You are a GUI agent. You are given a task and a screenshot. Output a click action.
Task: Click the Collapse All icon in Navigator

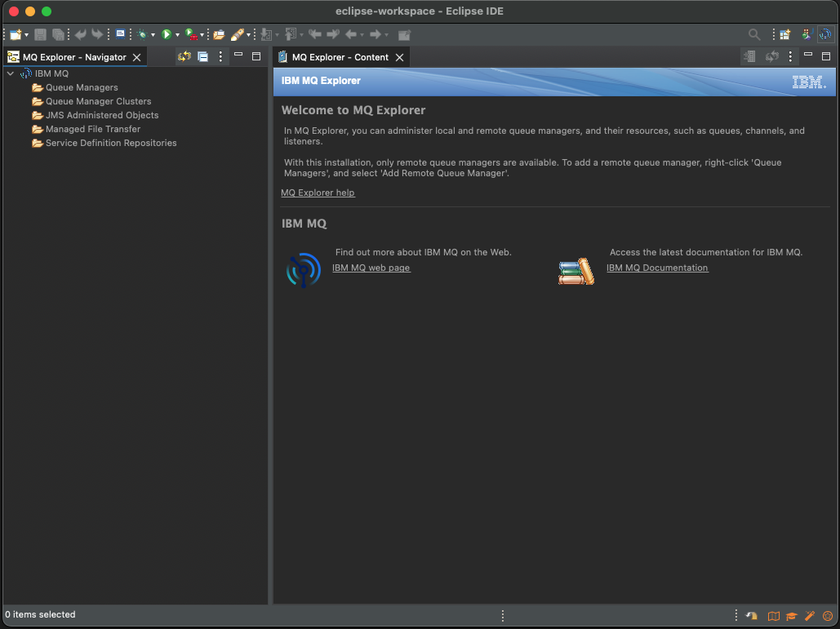(x=203, y=56)
